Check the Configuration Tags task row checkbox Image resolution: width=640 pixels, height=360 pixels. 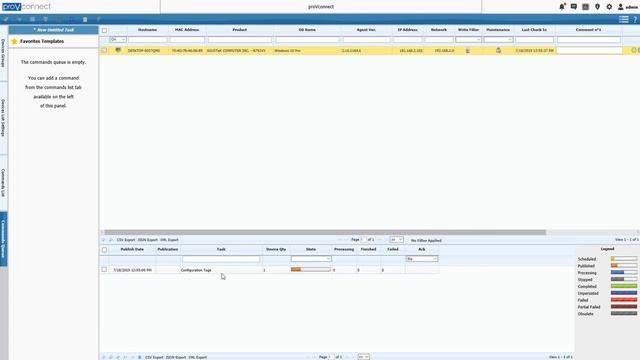click(104, 270)
